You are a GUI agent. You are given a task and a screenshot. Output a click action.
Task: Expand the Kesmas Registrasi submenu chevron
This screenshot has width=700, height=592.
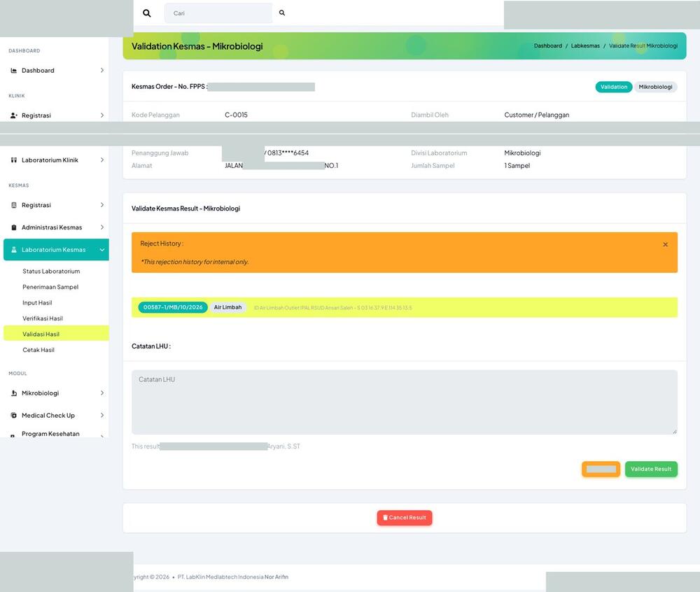point(101,205)
